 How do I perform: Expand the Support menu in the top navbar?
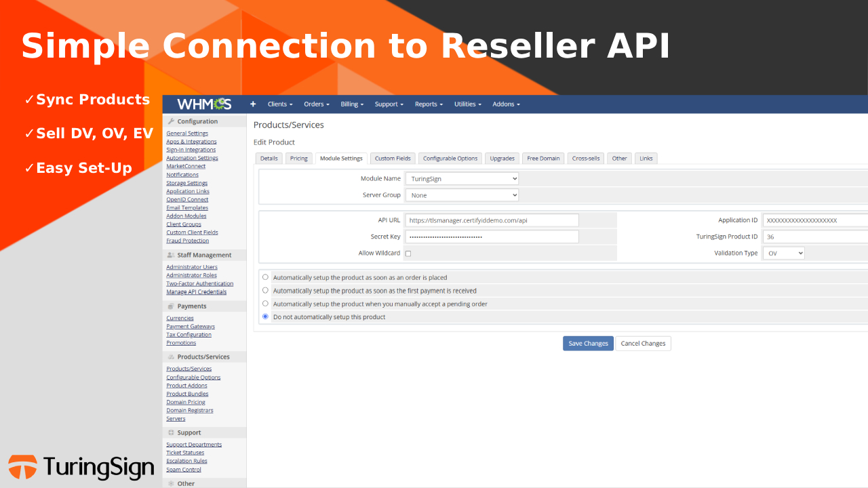389,104
